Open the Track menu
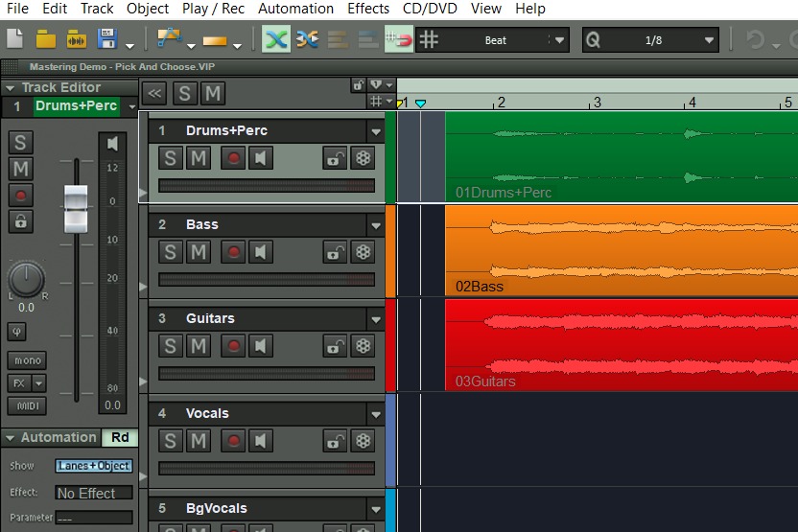 97,9
